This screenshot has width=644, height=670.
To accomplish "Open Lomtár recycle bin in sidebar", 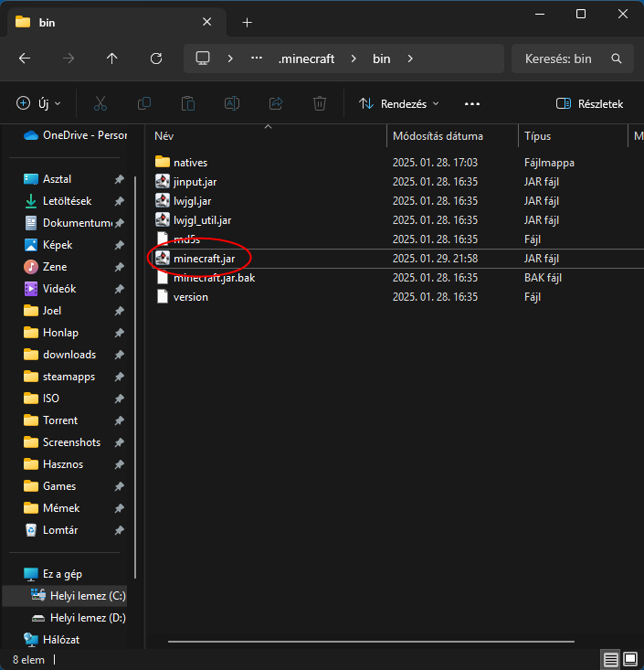I will click(x=51, y=530).
